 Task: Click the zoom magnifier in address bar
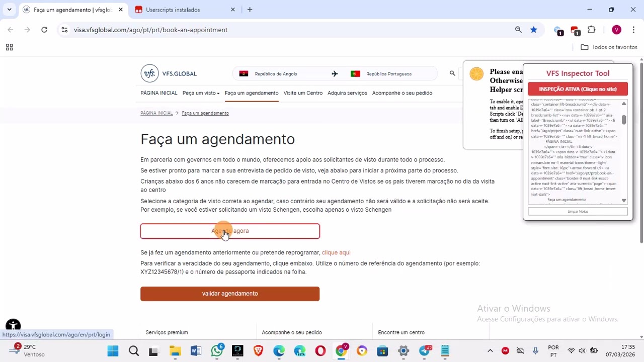(x=518, y=30)
